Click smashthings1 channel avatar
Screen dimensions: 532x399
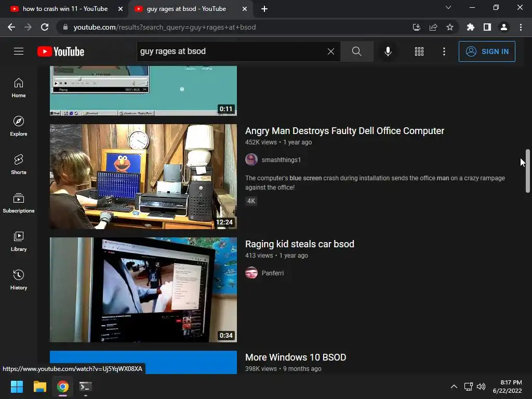[x=251, y=159]
